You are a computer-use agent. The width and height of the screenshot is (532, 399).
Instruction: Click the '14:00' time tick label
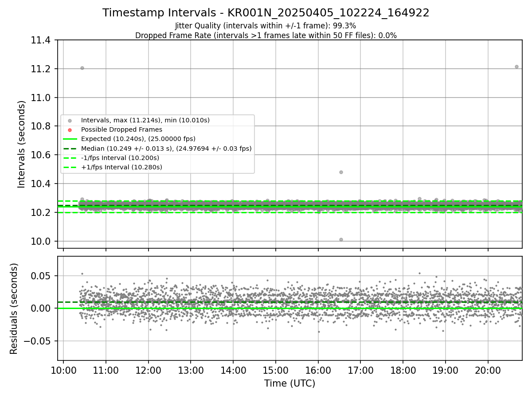click(x=233, y=370)
